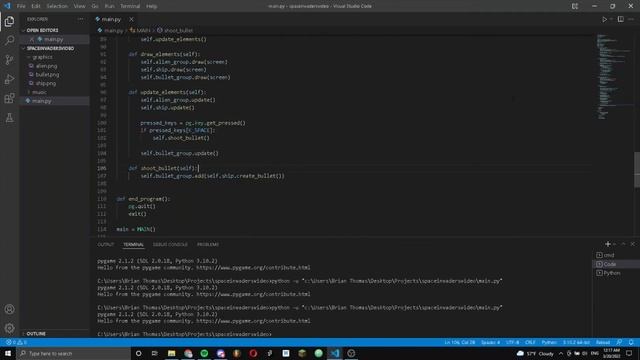Image resolution: width=640 pixels, height=360 pixels.
Task: Switch to the Output panel tab
Action: click(x=106, y=244)
